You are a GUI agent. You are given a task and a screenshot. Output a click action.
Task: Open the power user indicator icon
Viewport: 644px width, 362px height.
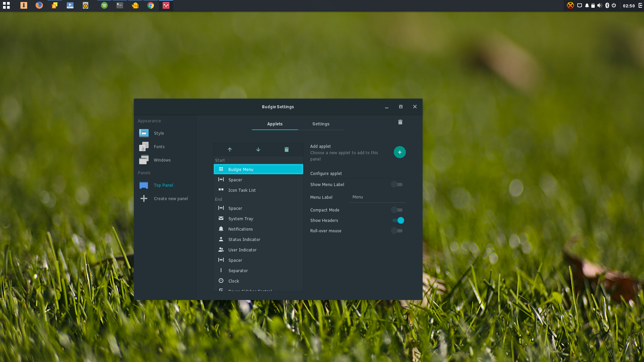coord(614,6)
